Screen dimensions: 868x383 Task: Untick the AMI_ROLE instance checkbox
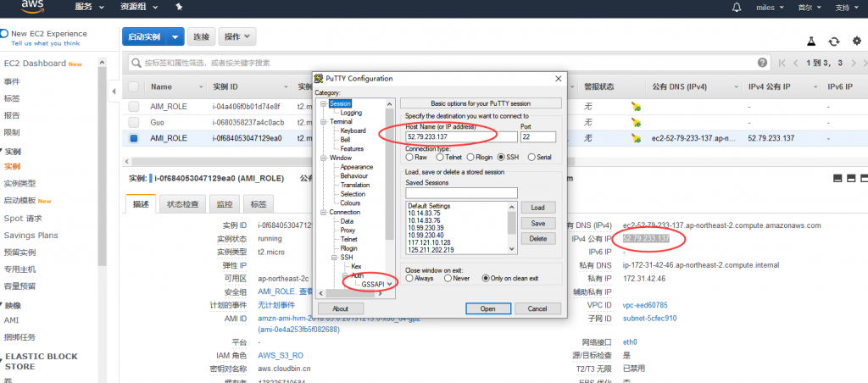133,138
